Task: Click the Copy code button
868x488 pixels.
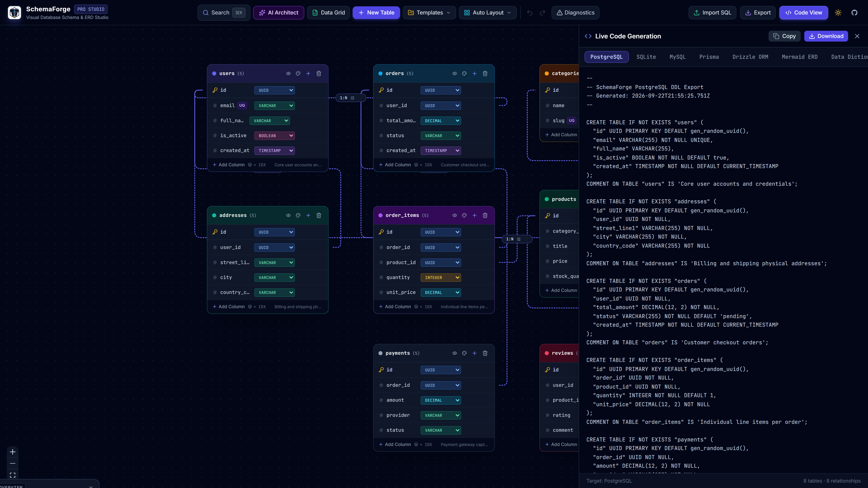Action: point(784,36)
